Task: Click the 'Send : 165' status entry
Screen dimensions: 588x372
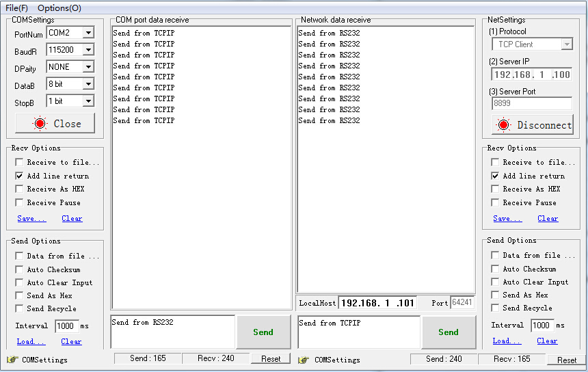Action: pos(148,358)
